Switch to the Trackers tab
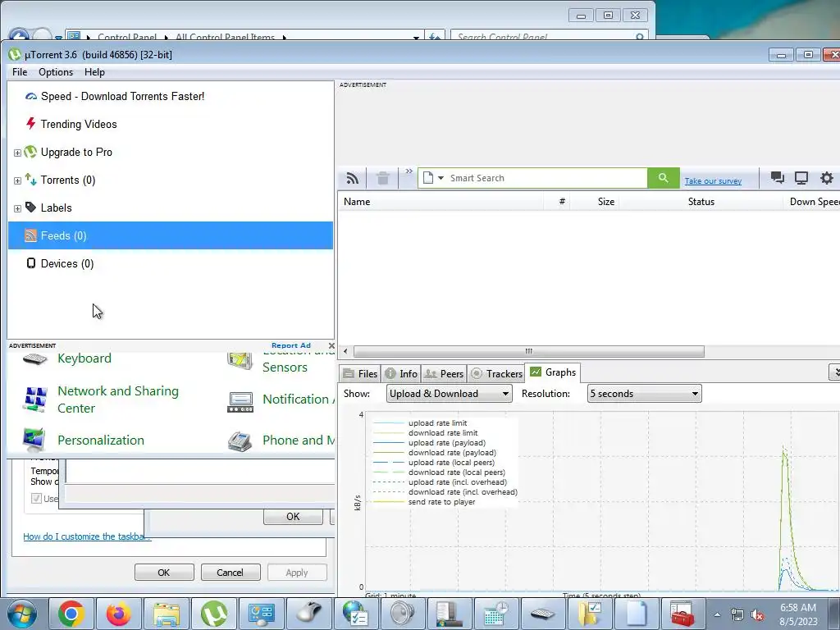 click(496, 374)
